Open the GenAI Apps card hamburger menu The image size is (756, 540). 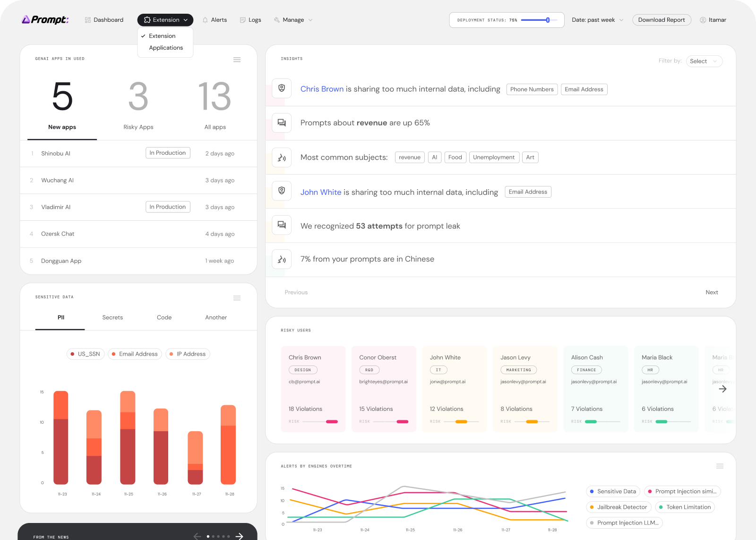pyautogui.click(x=237, y=60)
